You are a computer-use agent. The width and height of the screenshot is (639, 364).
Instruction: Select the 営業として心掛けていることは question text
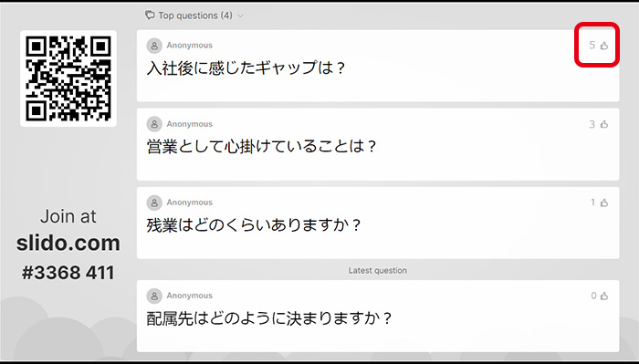click(261, 146)
